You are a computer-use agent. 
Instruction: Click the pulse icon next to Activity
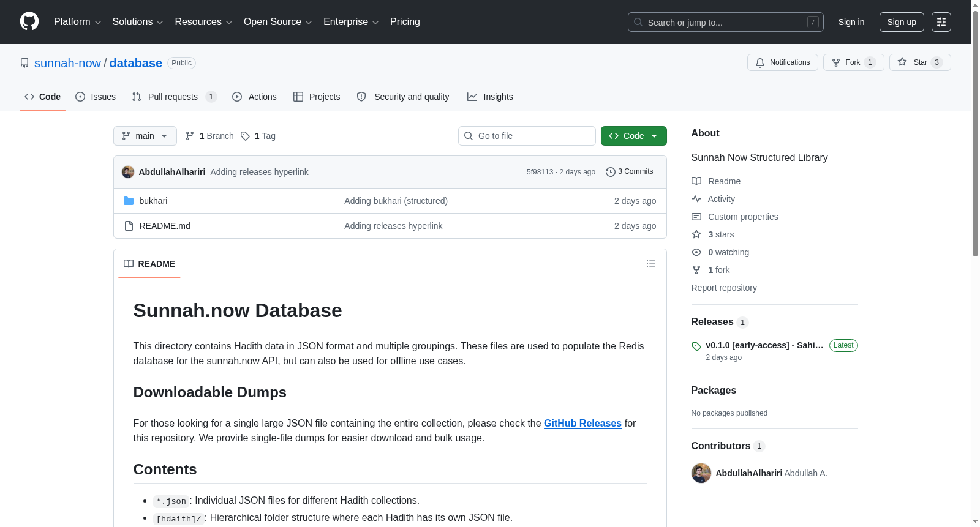click(x=696, y=199)
